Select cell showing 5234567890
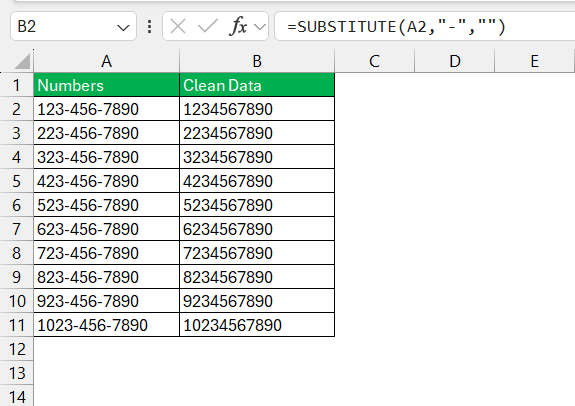 coord(257,205)
